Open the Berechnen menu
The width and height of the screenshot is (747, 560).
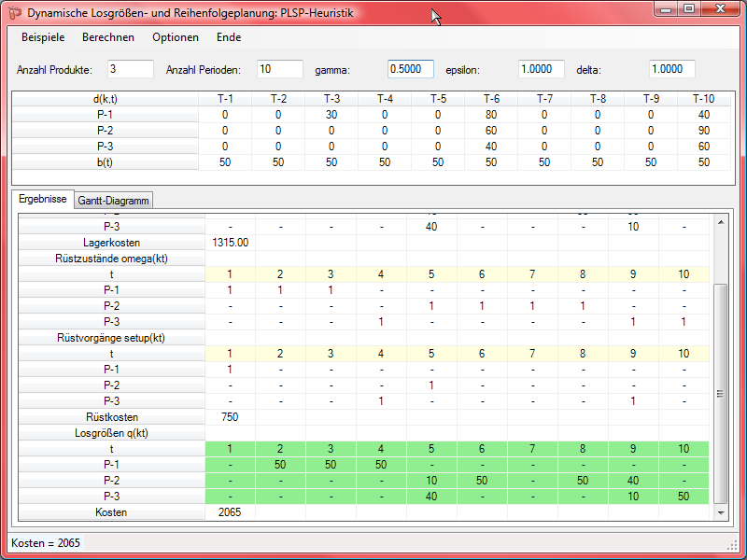click(108, 37)
